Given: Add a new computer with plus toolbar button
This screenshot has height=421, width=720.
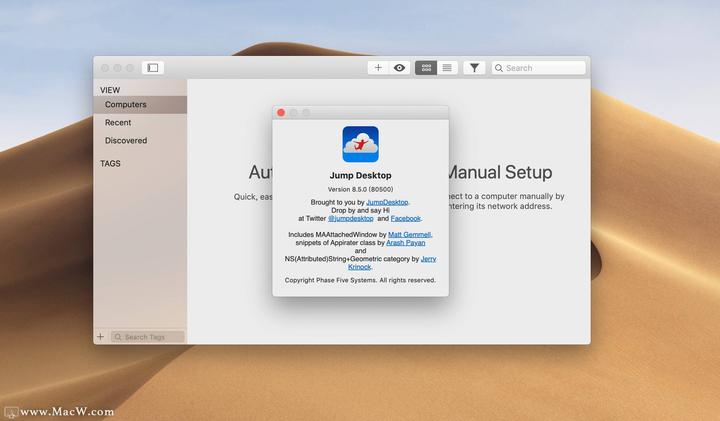Looking at the screenshot, I should click(378, 68).
